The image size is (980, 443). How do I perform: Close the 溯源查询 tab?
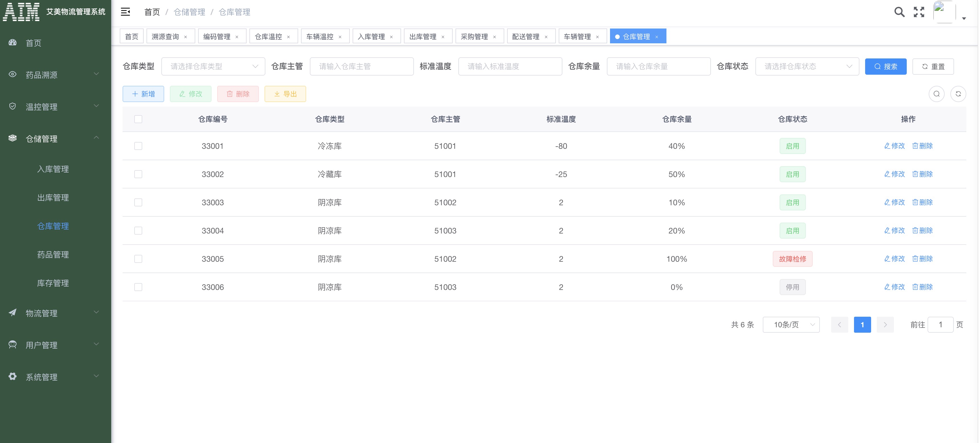tap(186, 37)
